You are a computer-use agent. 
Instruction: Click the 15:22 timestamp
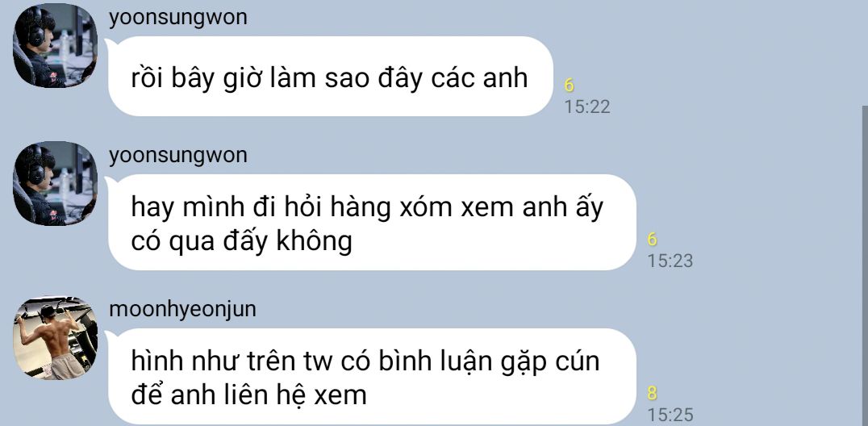point(586,107)
